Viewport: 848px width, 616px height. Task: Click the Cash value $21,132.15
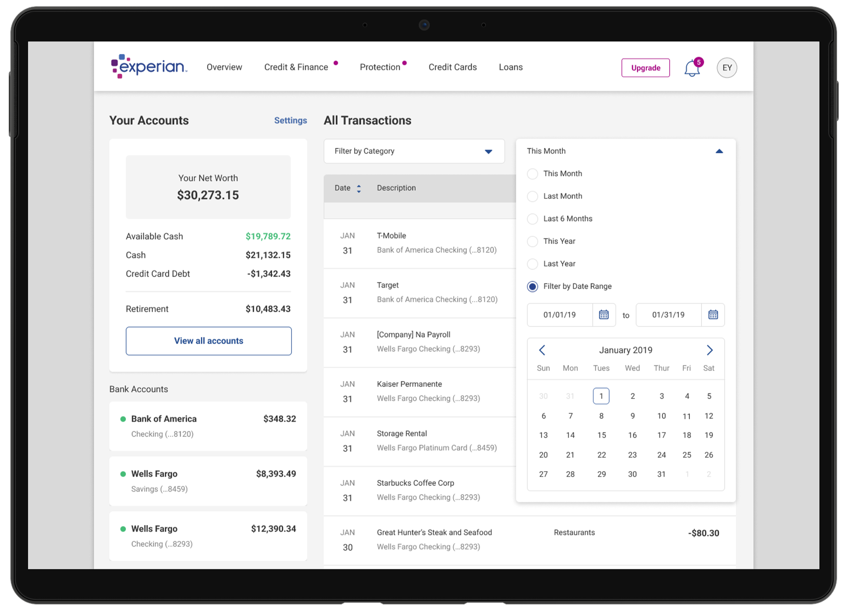[268, 255]
